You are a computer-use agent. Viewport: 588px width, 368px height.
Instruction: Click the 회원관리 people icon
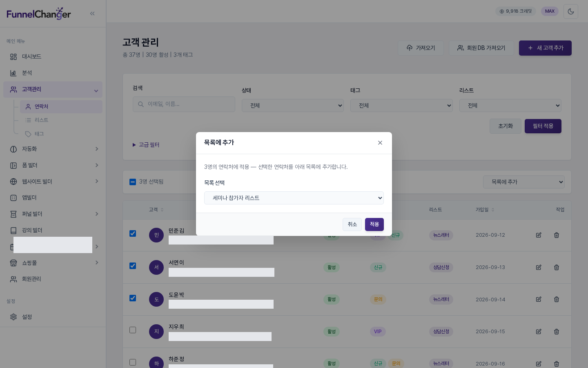(x=13, y=279)
